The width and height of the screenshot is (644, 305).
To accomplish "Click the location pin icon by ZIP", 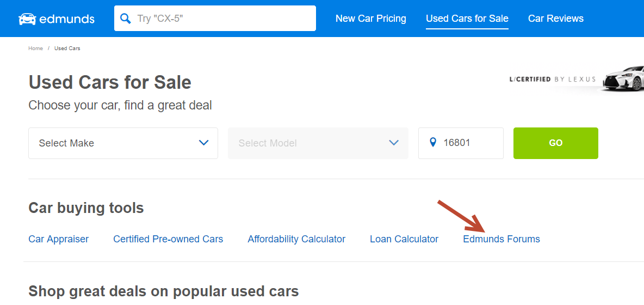I will [432, 143].
